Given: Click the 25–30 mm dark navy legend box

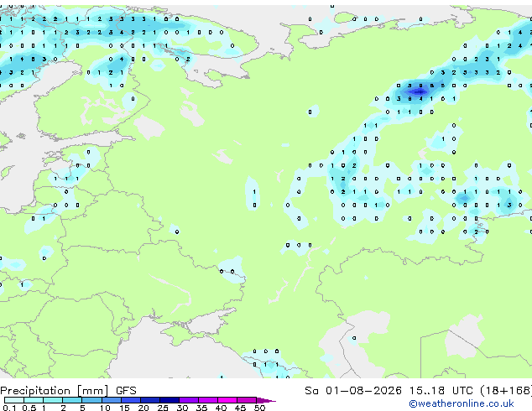Looking at the screenshot, I should click(170, 400).
